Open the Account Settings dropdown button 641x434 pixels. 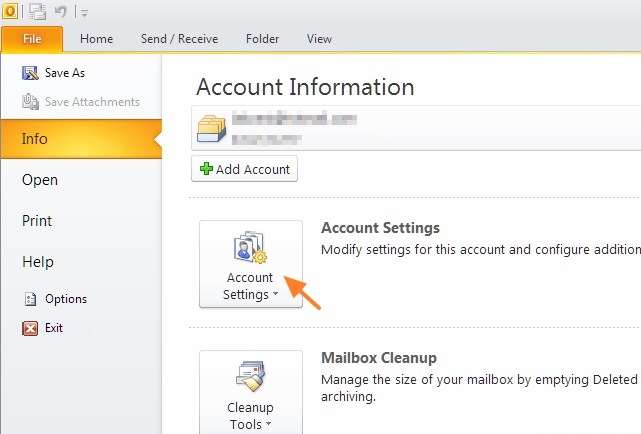(251, 264)
